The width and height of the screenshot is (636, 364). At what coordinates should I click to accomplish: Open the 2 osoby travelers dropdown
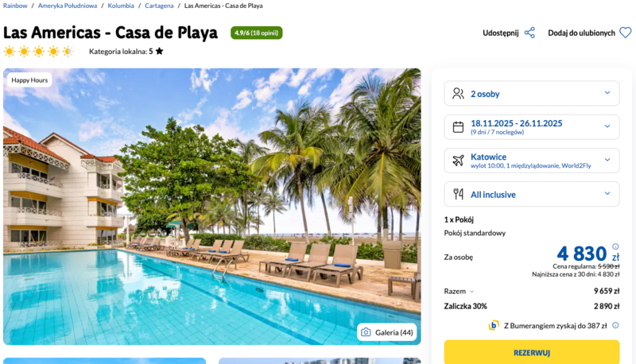click(532, 94)
